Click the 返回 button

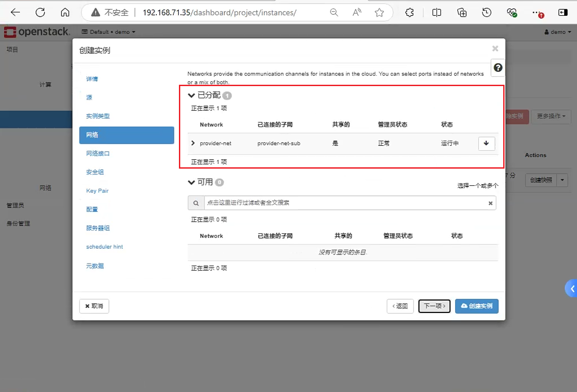coord(400,306)
